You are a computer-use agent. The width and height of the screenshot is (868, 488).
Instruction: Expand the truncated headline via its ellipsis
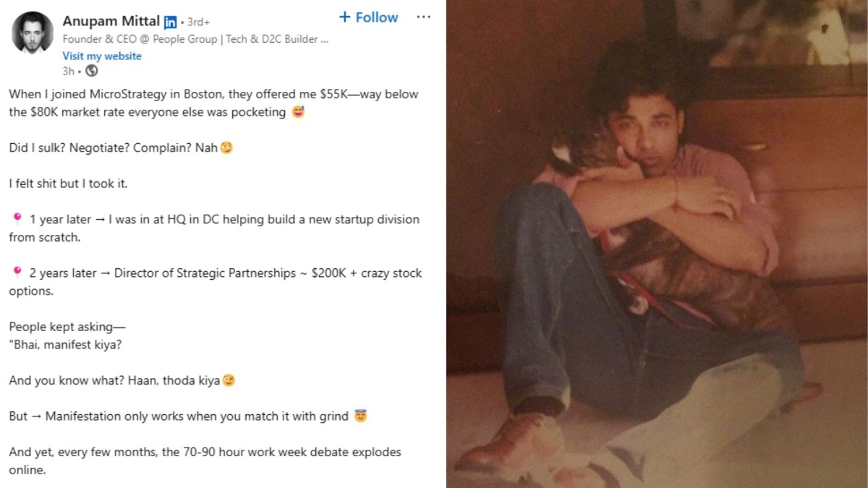coord(322,38)
